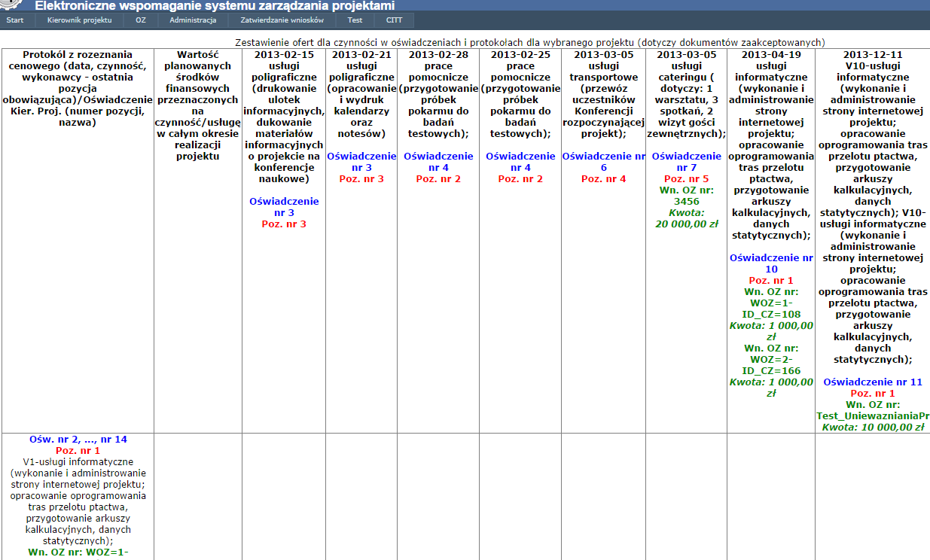930x560 pixels.
Task: Click the date 2013-02-28 header
Action: [x=438, y=55]
